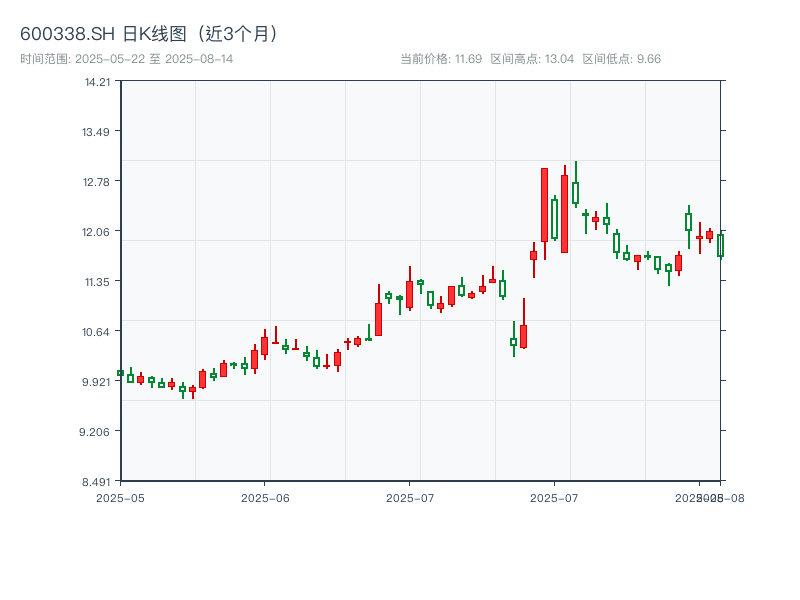Click the small green gap-down candle near 10.5
This screenshot has width=800, height=600.
(513, 342)
